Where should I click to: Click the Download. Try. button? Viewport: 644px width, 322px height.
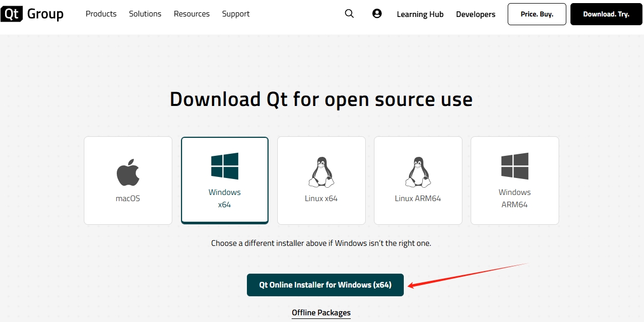click(x=606, y=14)
